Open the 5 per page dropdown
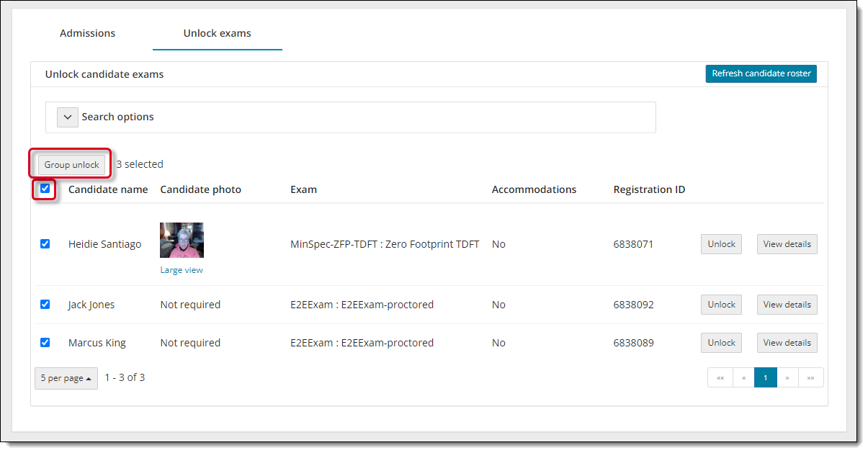Image resolution: width=868 pixels, height=453 pixels. [66, 378]
